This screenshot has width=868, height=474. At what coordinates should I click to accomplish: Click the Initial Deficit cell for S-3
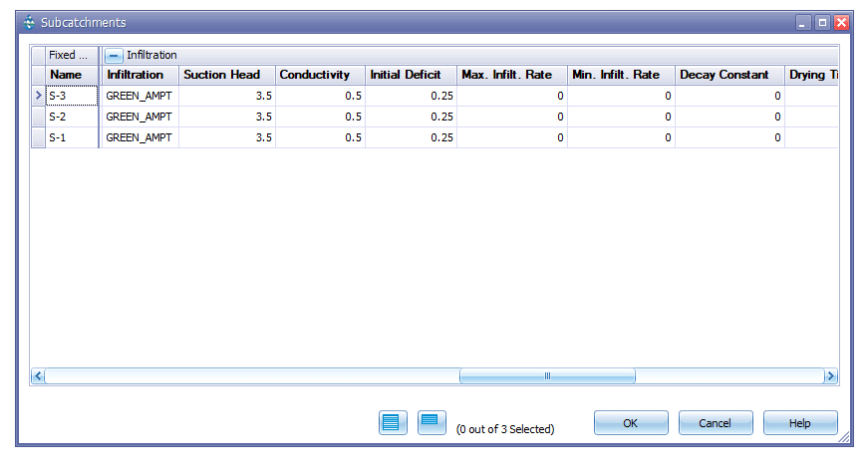(410, 96)
